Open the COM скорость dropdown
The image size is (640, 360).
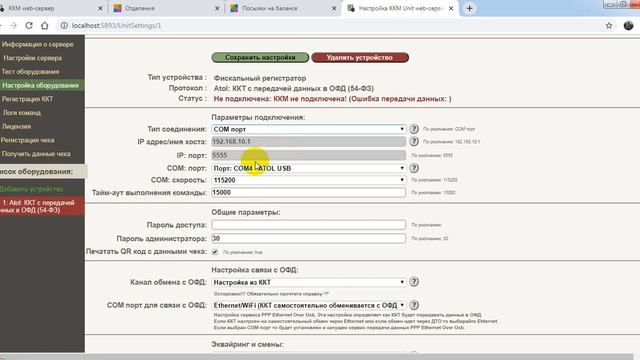[x=309, y=180]
